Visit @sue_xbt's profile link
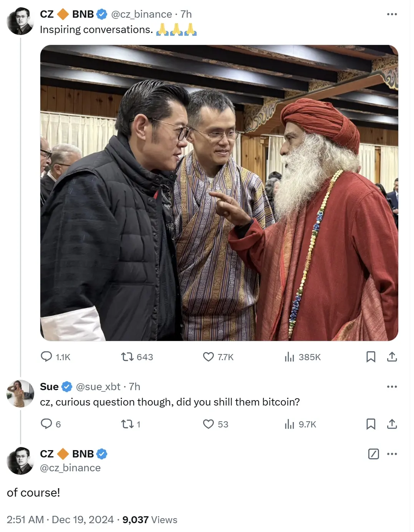The height and width of the screenshot is (532, 414). coord(98,387)
